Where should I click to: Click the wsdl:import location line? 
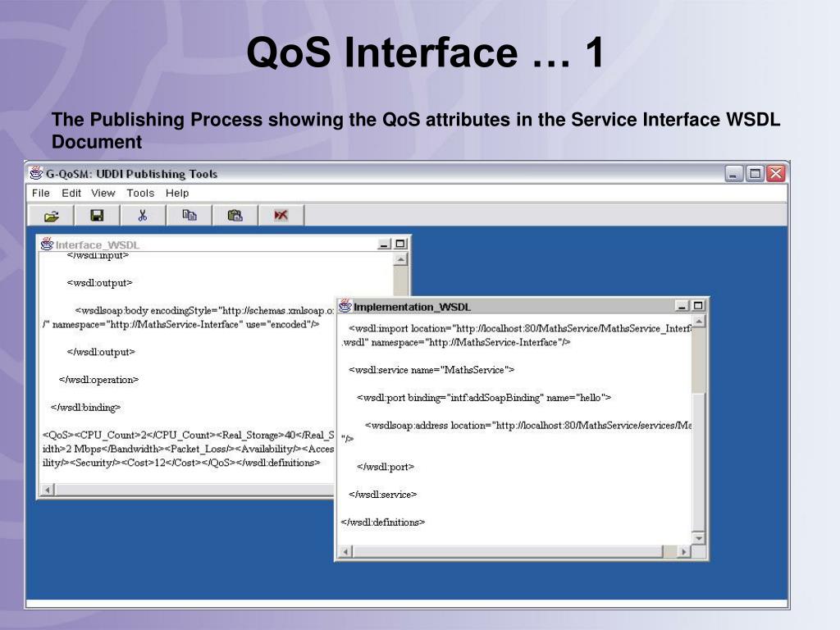point(519,328)
